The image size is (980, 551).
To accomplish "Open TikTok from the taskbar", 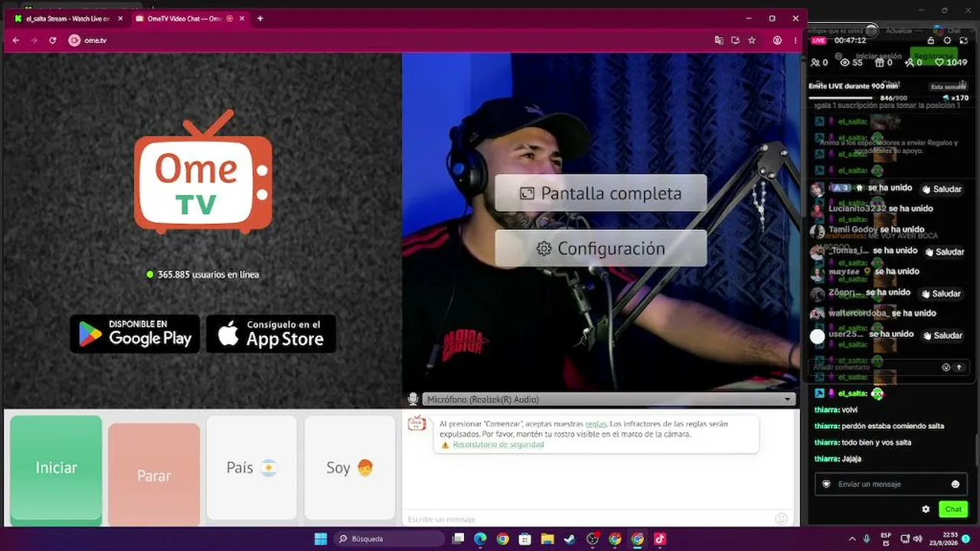I will click(660, 539).
